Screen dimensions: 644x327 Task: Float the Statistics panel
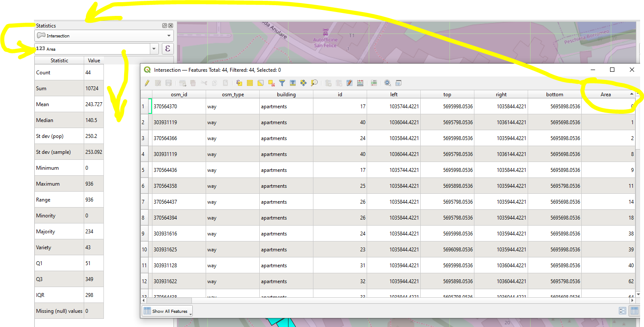click(x=164, y=26)
